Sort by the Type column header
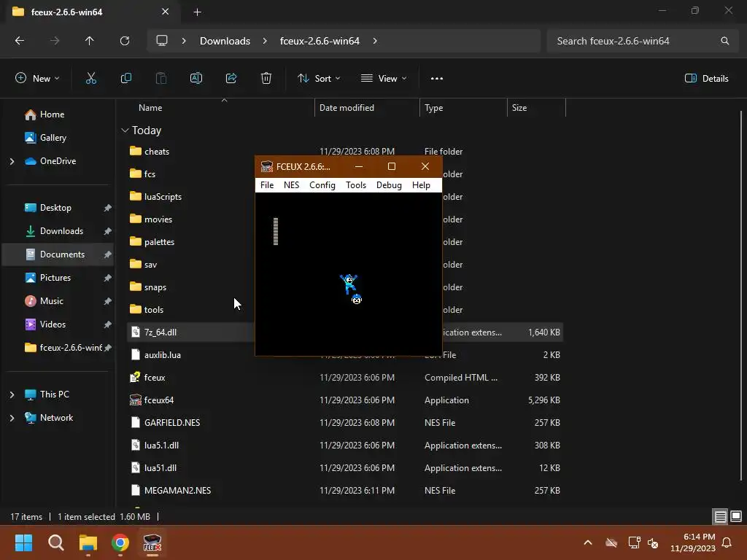This screenshot has width=747, height=560. pos(433,108)
